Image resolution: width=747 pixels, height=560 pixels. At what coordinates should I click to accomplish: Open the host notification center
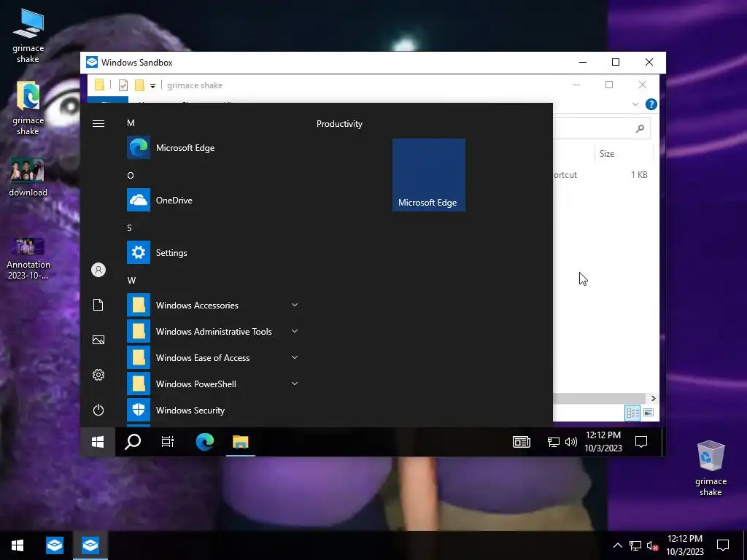(x=723, y=545)
